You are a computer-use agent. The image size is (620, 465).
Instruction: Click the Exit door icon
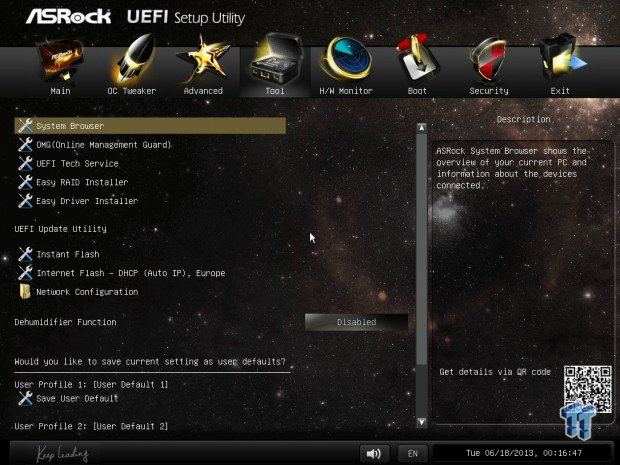[561, 59]
